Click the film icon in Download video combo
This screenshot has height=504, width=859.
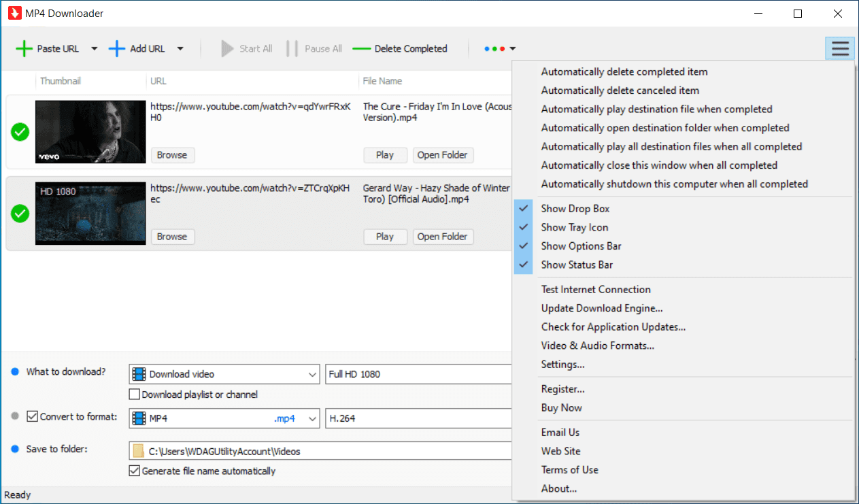click(139, 374)
